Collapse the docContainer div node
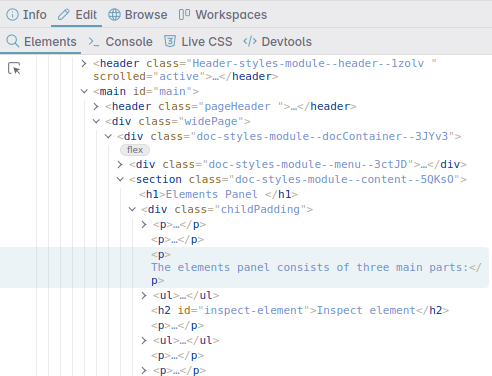 click(108, 136)
